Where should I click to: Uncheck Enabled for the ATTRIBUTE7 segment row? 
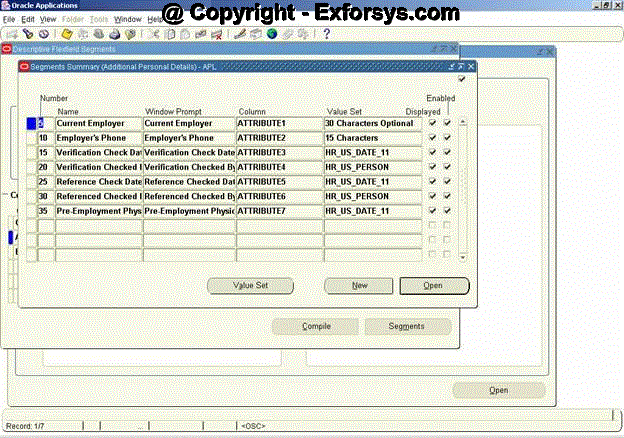pyautogui.click(x=447, y=212)
